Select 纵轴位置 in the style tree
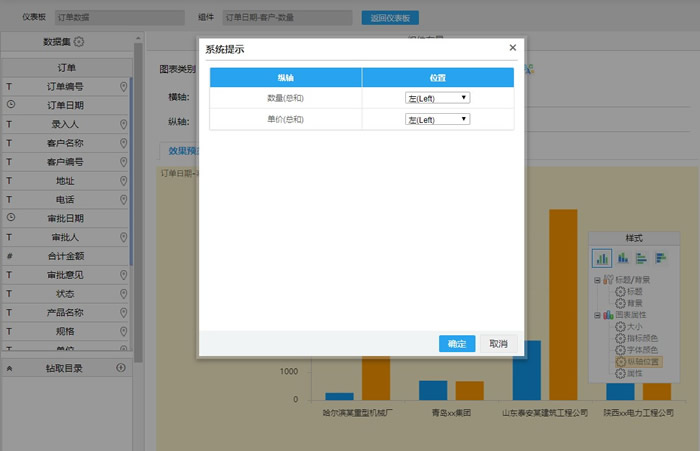 pos(641,361)
